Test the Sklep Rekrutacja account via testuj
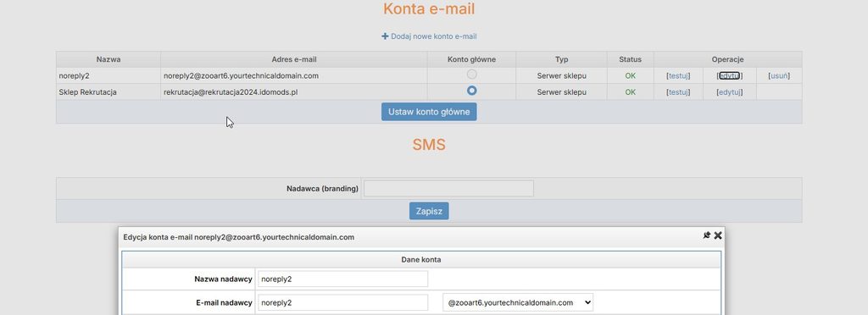This screenshot has width=868, height=315. (x=678, y=92)
